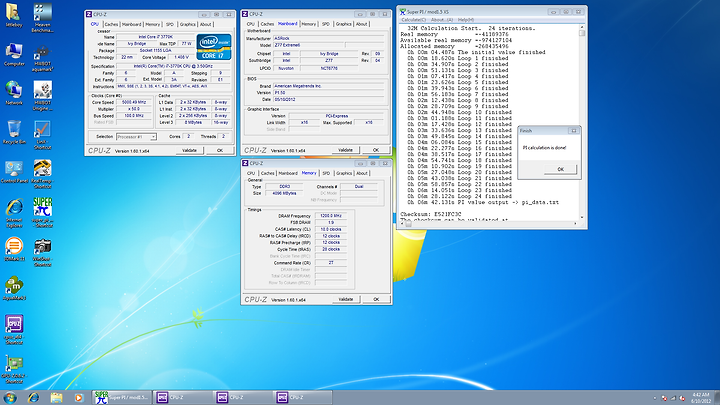
Task: Switch to CPU tab in the Memory CPU-Z window
Action: [x=251, y=173]
